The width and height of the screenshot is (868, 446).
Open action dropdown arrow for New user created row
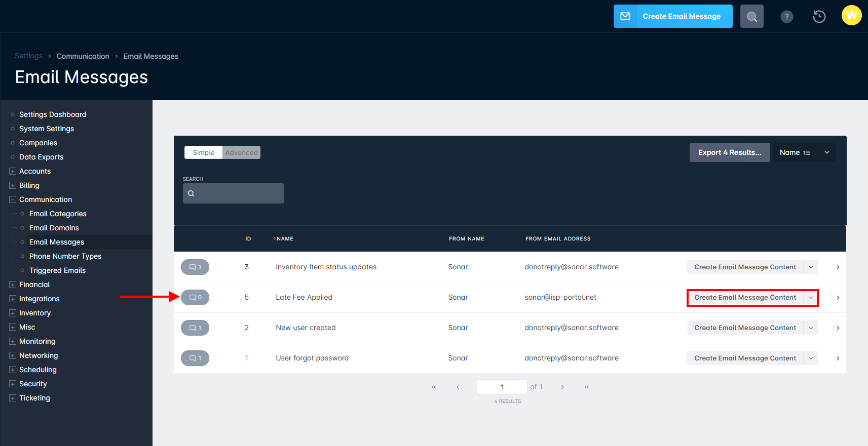(x=811, y=328)
